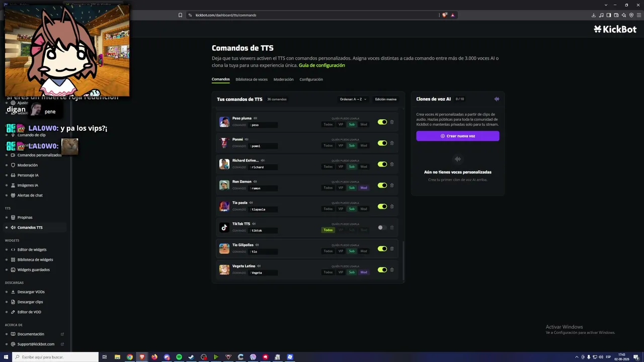
Task: Set Ron Damon access to Todos
Action: [328, 188]
